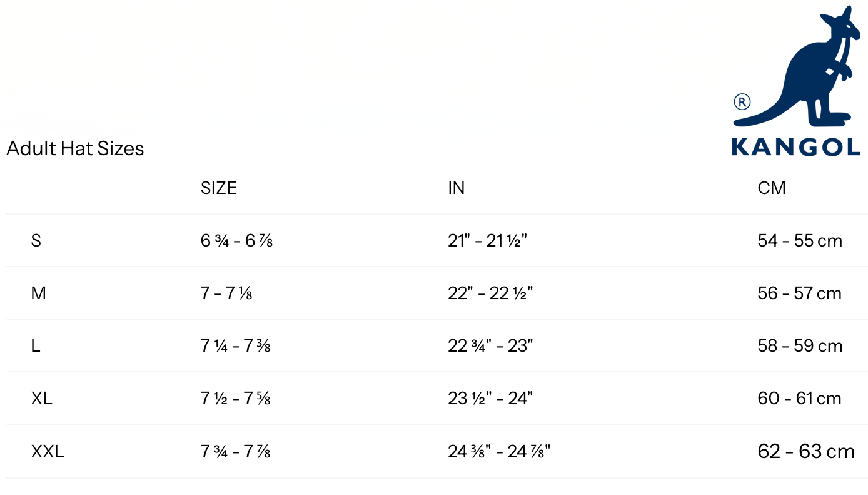Select the XL size row label

click(41, 399)
